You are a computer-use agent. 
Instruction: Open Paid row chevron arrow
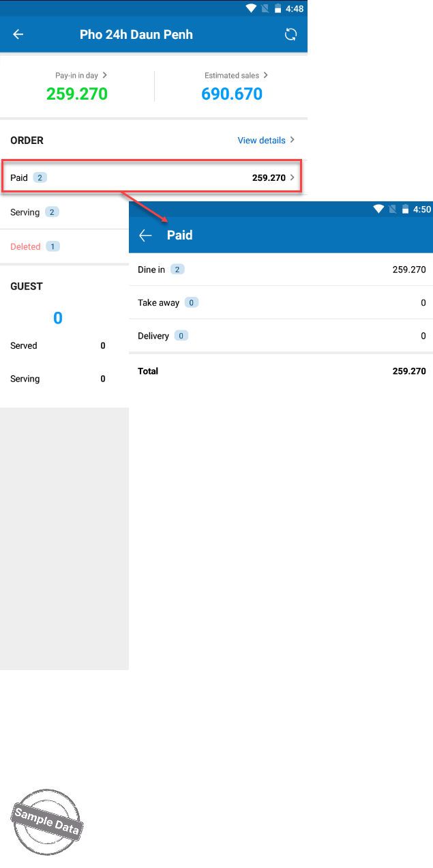pos(293,178)
